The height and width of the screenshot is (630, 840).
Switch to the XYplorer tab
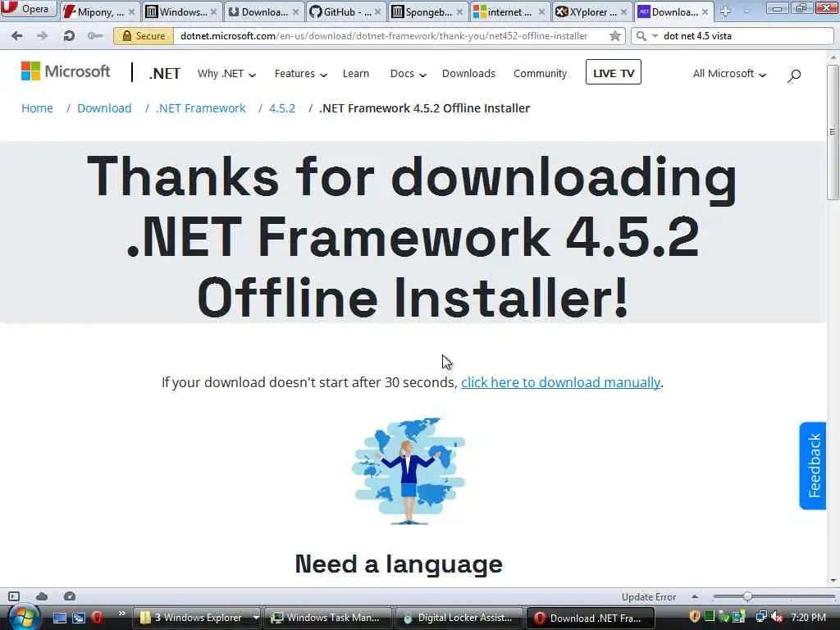tap(592, 11)
